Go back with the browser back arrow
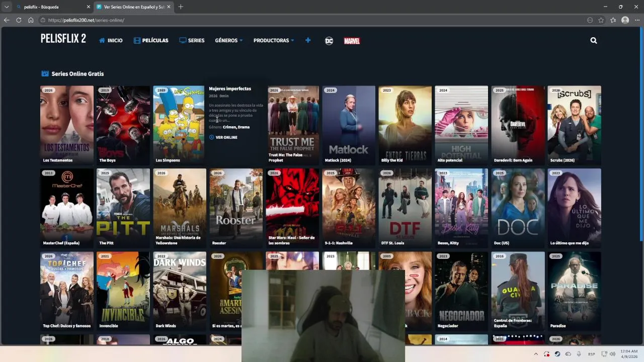Viewport: 644px width, 362px height. point(7,20)
